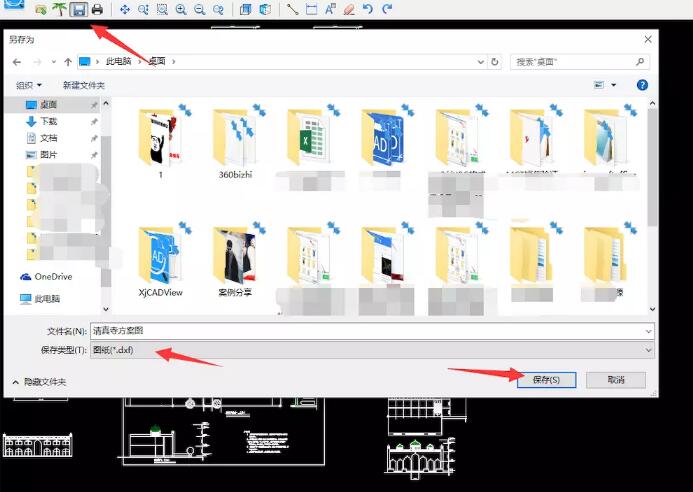Click 桌面 in address breadcrumb
This screenshot has width=693, height=492.
click(x=156, y=61)
